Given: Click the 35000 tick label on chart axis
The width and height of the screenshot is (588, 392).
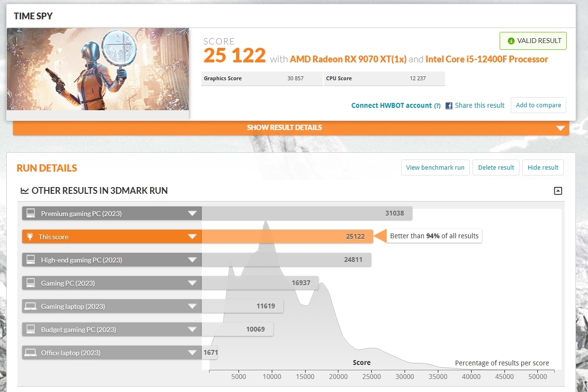Looking at the screenshot, I should tap(438, 377).
